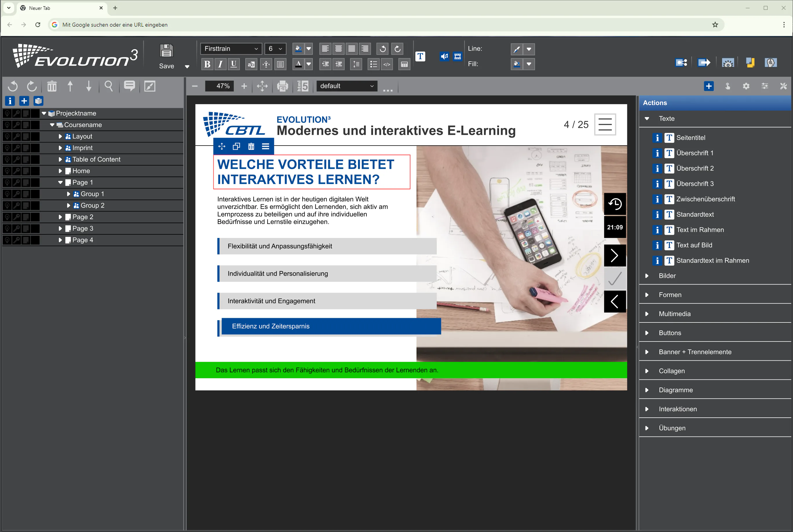The height and width of the screenshot is (532, 793).
Task: Open the Save dropdown arrow
Action: pyautogui.click(x=187, y=67)
